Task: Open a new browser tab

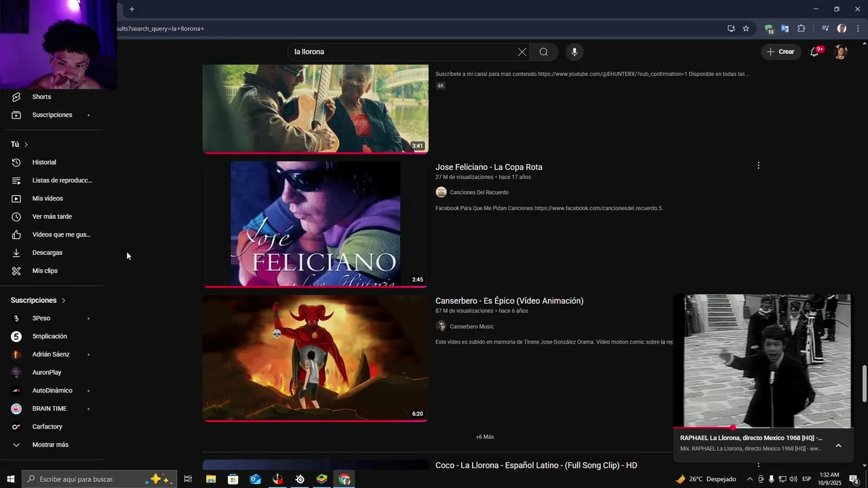Action: click(132, 9)
